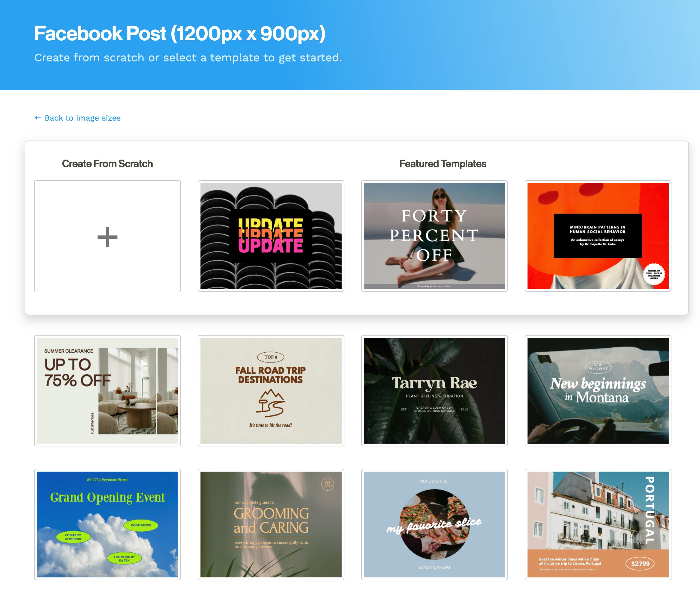Click the plus icon to create from scratch

[108, 237]
